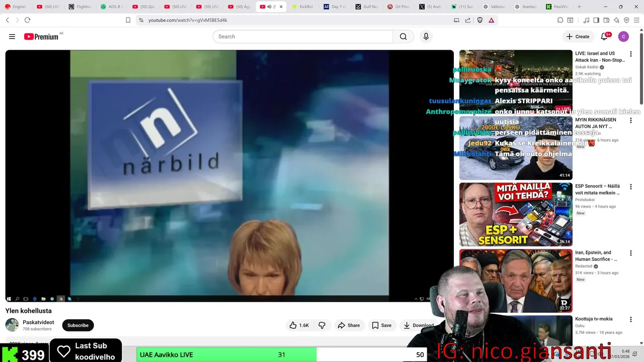Screen dimensions: 644x362
Task: Open Brave Shields lion icon
Action: [479, 20]
